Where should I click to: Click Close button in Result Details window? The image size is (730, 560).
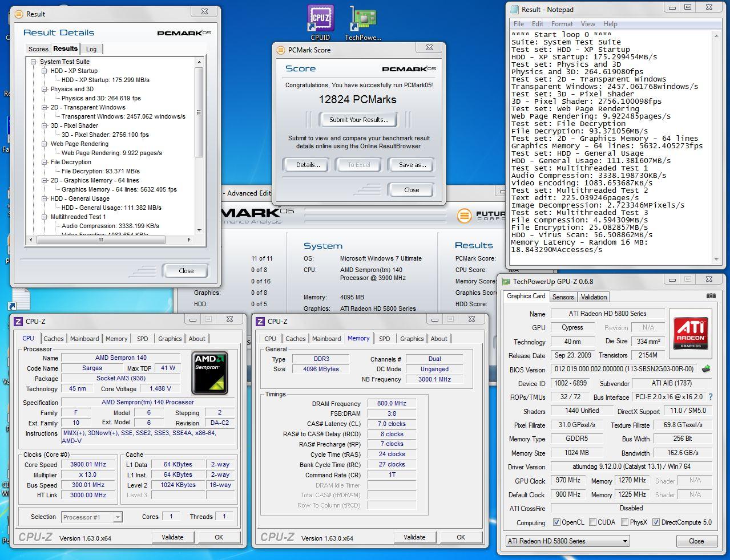(186, 271)
